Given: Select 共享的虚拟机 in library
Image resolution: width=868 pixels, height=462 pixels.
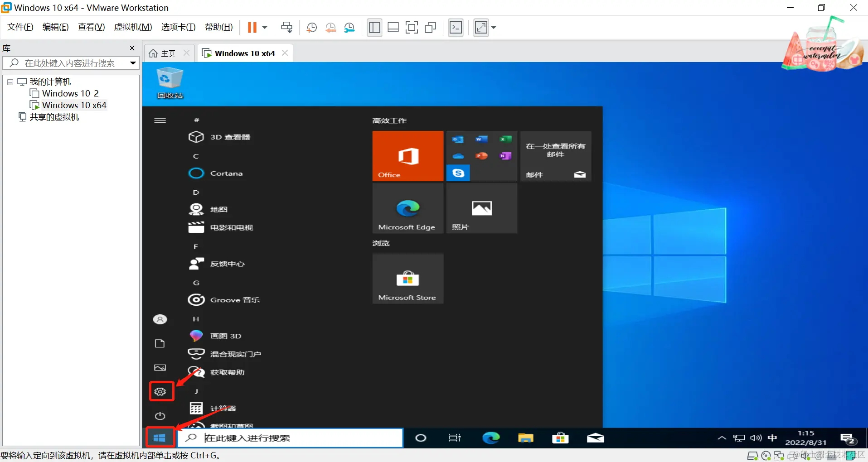Looking at the screenshot, I should [x=54, y=117].
